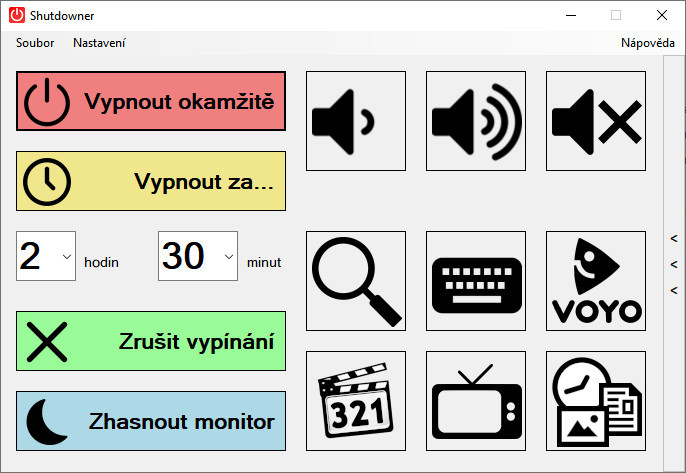This screenshot has width=686, height=473.
Task: Mute sound with the crossed speaker icon
Action: pos(595,121)
